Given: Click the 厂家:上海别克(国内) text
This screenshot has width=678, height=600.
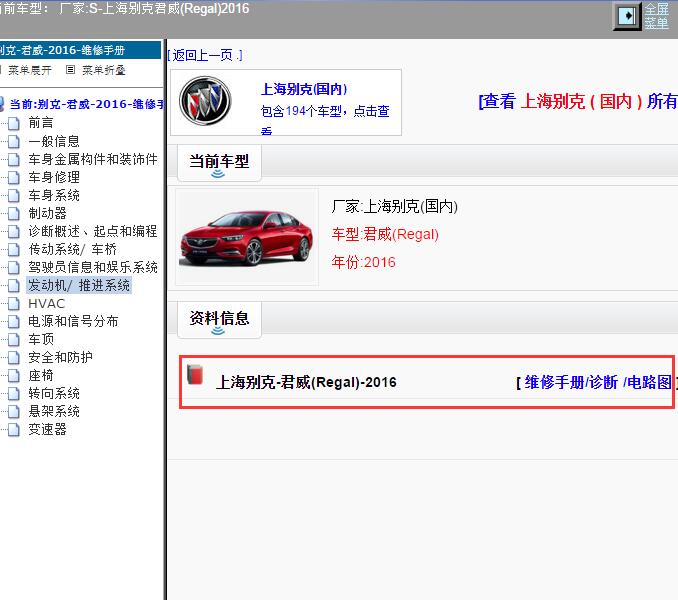Looking at the screenshot, I should [394, 206].
